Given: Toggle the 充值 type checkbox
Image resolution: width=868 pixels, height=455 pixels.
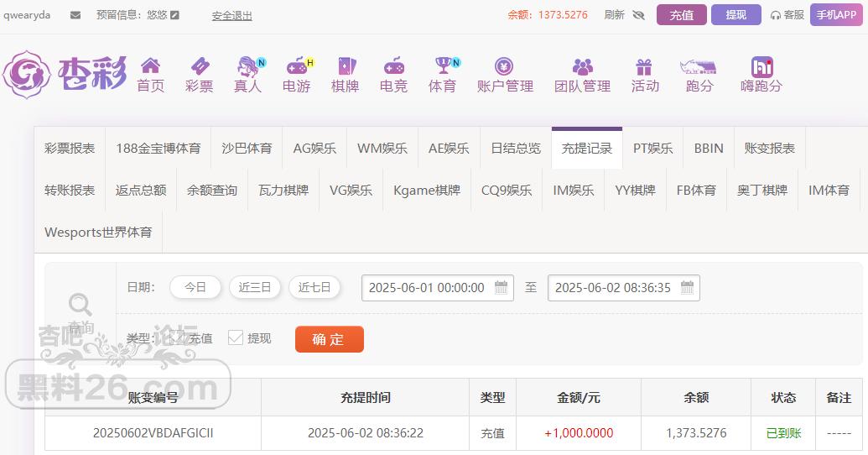Looking at the screenshot, I should click(177, 337).
